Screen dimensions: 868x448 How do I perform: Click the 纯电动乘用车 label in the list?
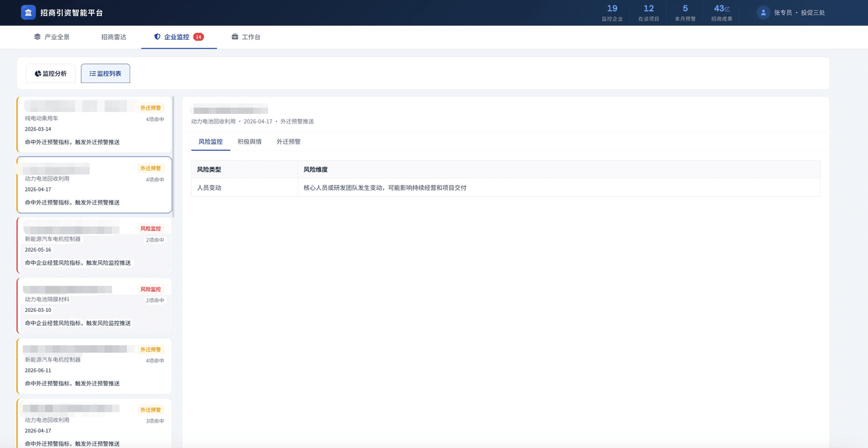42,119
